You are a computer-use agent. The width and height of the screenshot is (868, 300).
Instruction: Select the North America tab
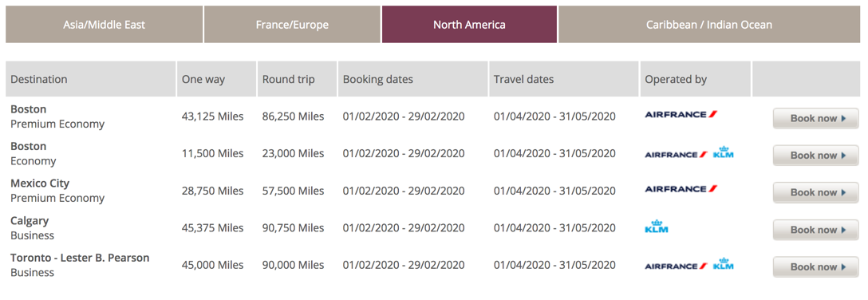469,25
